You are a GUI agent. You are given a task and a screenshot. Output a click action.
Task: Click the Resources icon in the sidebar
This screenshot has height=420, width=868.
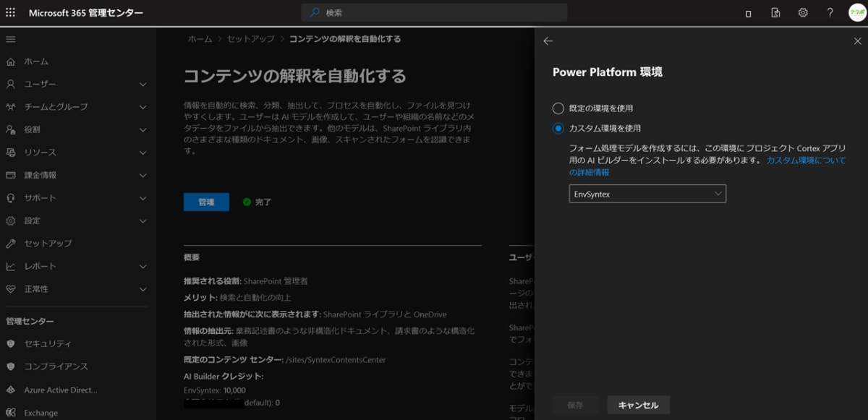click(x=10, y=153)
